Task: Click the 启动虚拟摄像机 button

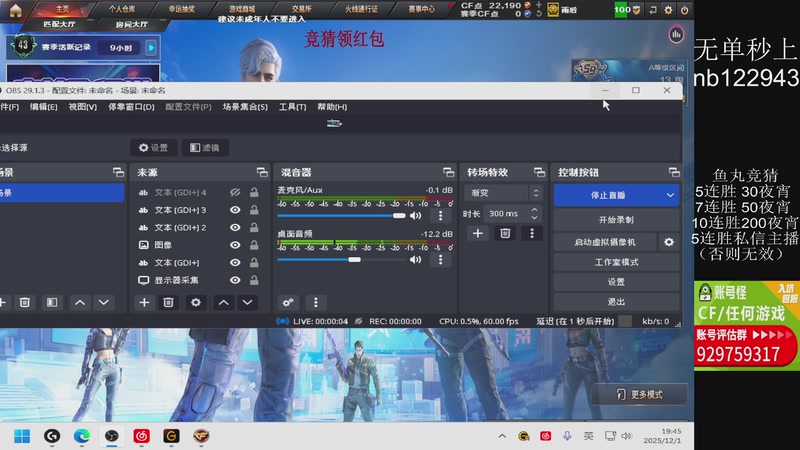Action: (x=605, y=242)
